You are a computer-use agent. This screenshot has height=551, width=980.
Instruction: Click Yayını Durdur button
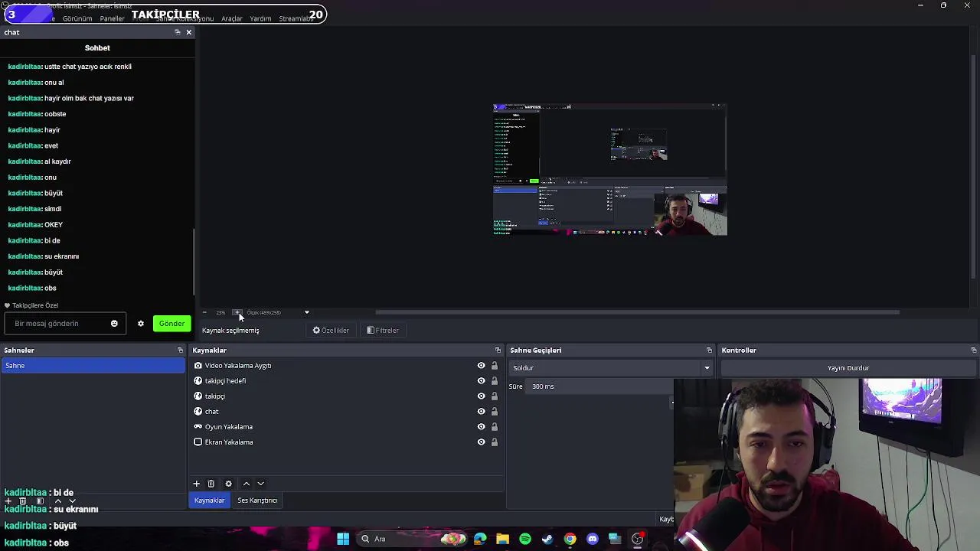point(848,368)
